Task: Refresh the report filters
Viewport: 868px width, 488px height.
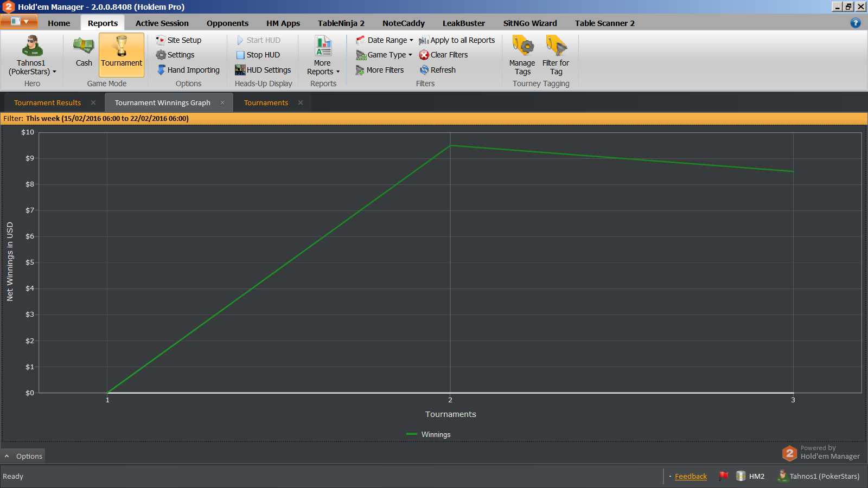Action: point(438,70)
